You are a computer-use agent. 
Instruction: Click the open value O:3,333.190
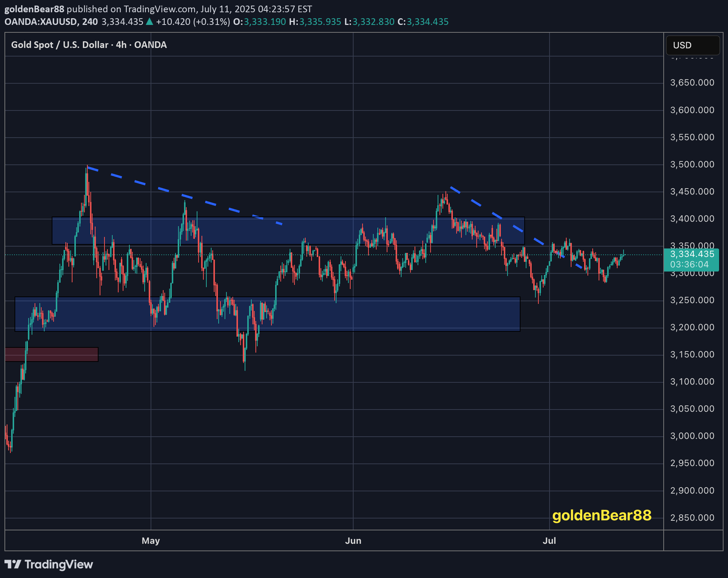pyautogui.click(x=260, y=22)
